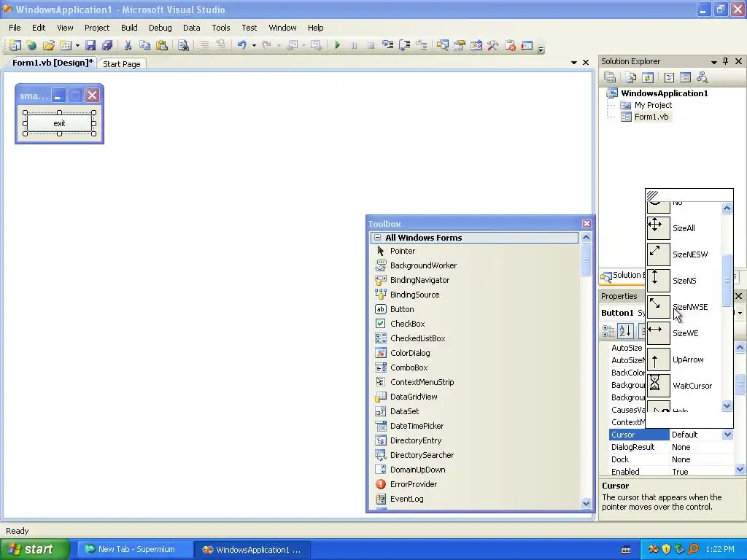This screenshot has height=560, width=747.
Task: Click the Find in Files toolbar icon
Action: (183, 45)
